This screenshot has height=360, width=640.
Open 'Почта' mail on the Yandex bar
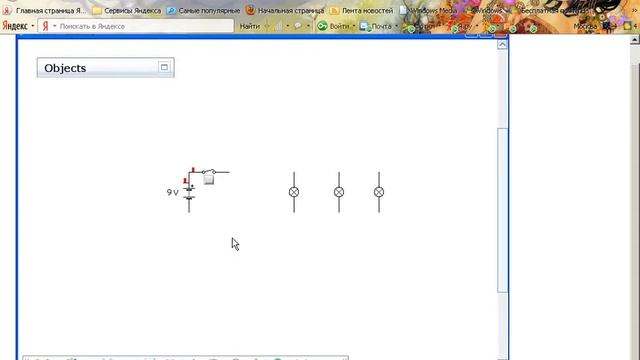(x=376, y=26)
